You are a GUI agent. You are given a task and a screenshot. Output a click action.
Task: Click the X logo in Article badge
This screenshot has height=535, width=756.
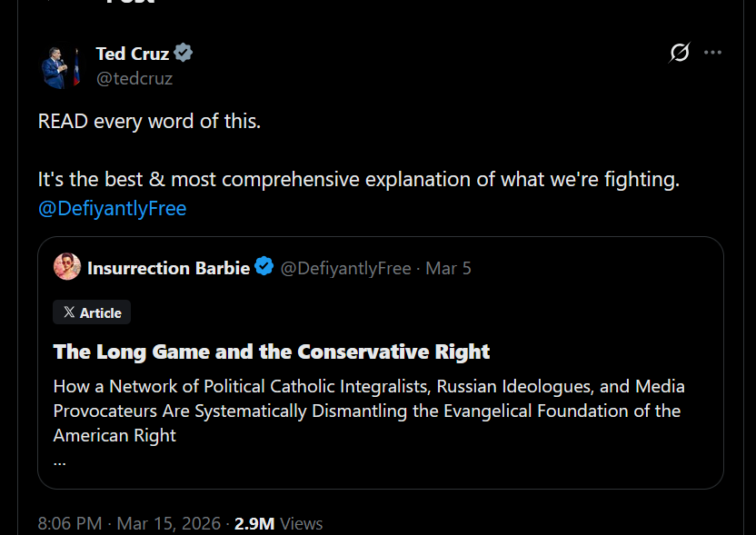[x=69, y=312]
